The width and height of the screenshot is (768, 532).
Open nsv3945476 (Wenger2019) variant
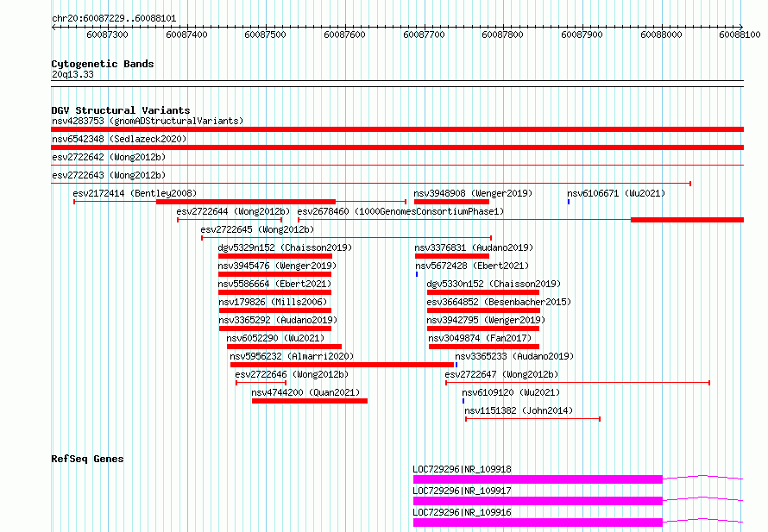277,266
